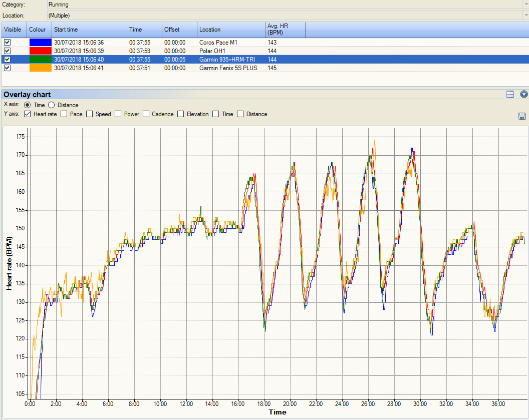Click the orange Garmin Fenix colour swatch
Image resolution: width=529 pixels, height=420 pixels.
coord(40,68)
